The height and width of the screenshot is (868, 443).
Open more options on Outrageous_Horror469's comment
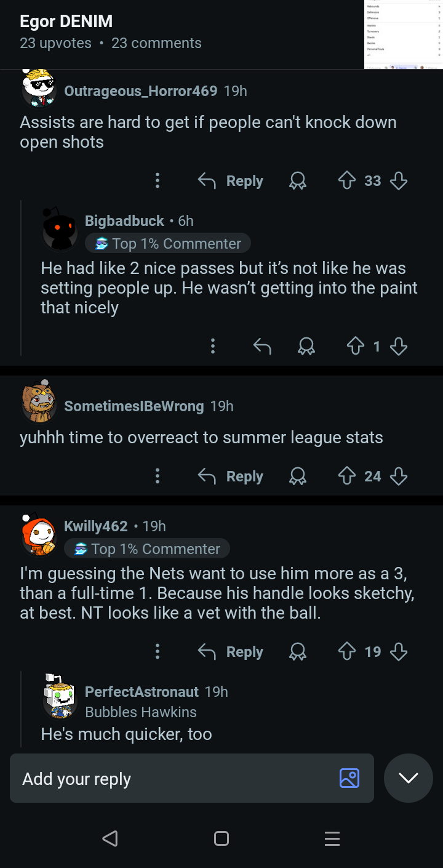[158, 180]
